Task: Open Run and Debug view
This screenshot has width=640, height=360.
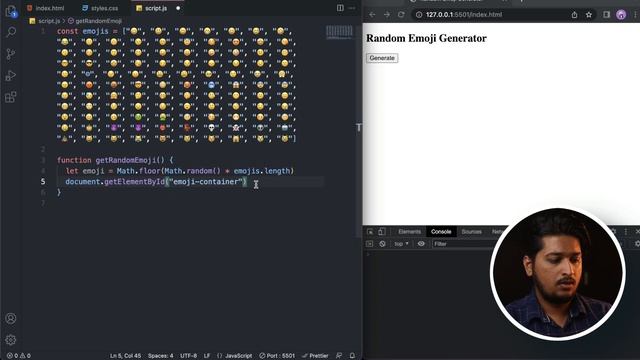Action: pos(11,76)
